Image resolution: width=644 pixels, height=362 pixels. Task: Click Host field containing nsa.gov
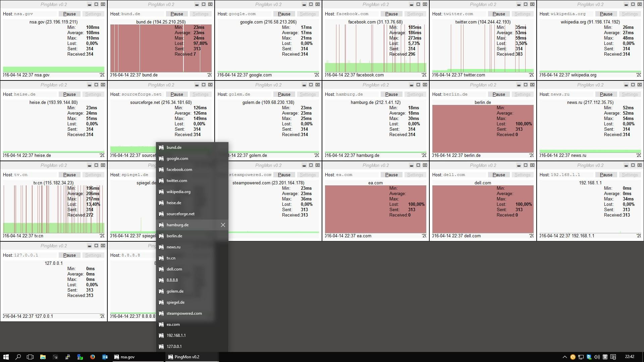coord(35,14)
